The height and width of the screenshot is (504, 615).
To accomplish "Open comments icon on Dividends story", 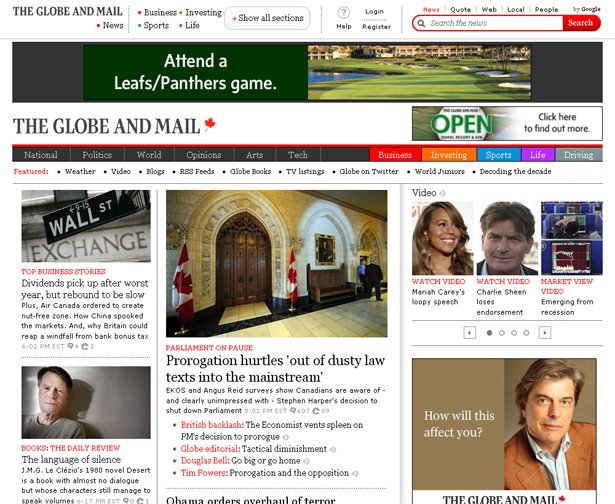I will coord(71,346).
